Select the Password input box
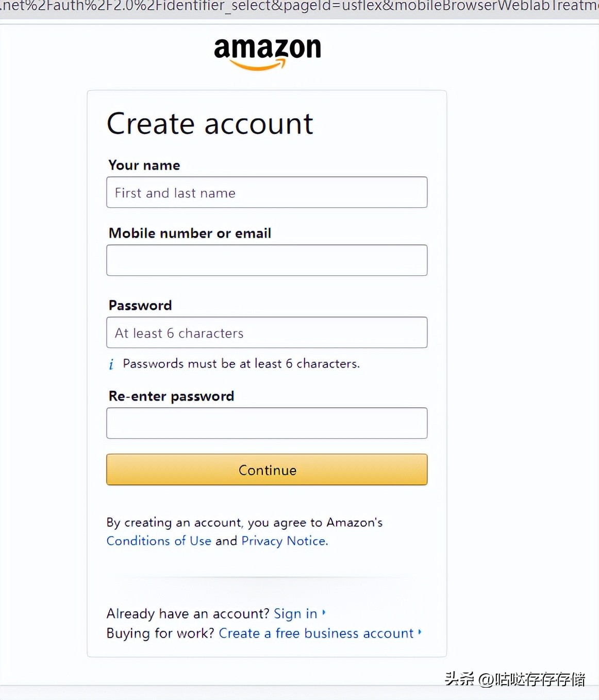Screen dimensions: 599x700 (267, 332)
